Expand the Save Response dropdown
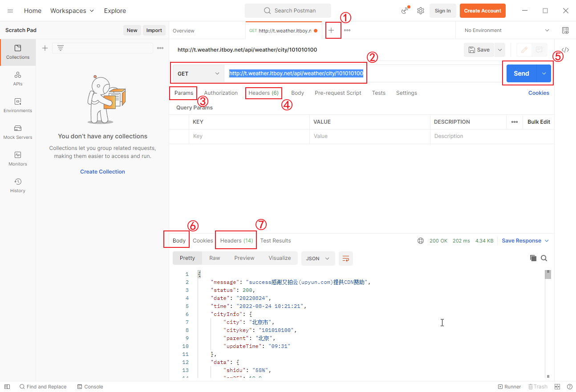Screen dimensions: 576x392 [x=525, y=241]
